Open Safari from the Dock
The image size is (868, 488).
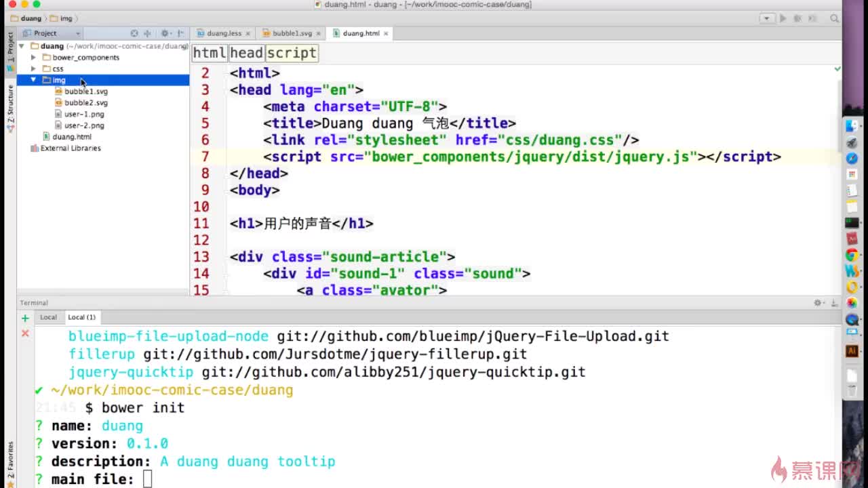852,159
